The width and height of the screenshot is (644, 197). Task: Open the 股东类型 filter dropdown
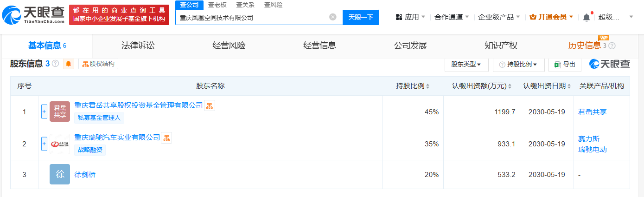[x=466, y=65]
